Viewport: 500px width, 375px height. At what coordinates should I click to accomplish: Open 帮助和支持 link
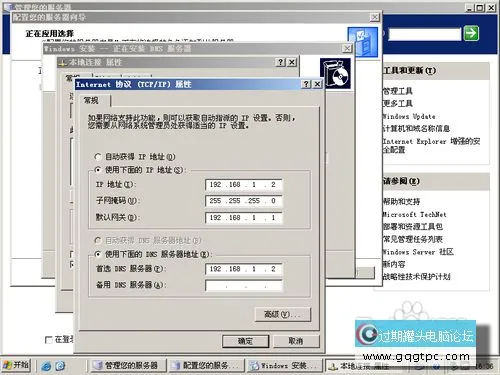401,201
